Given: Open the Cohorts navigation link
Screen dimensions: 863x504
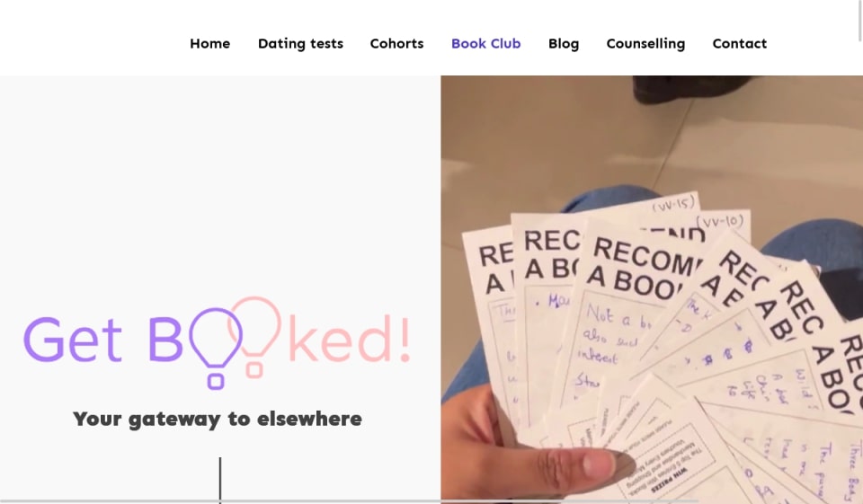Looking at the screenshot, I should 396,43.
